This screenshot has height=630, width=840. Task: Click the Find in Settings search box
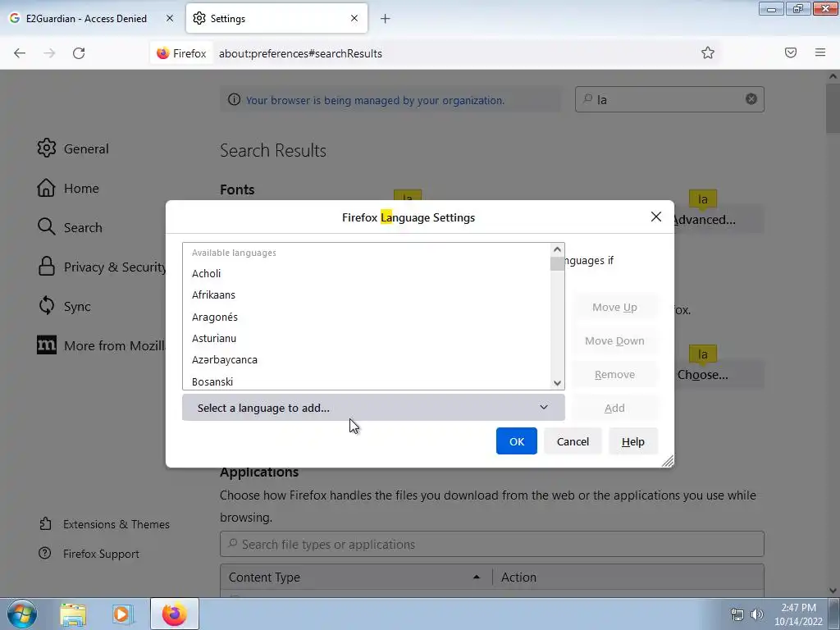click(669, 99)
